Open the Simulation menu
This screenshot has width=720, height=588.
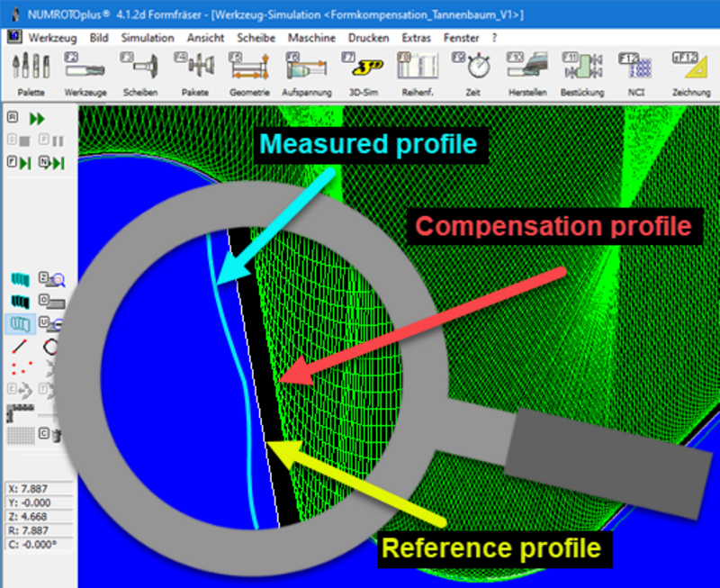click(148, 38)
